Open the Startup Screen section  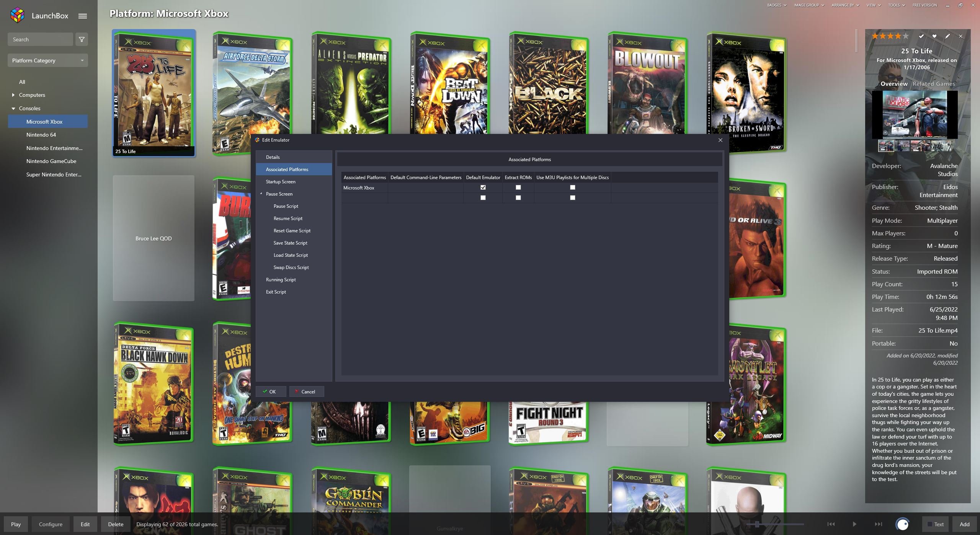tap(294, 181)
